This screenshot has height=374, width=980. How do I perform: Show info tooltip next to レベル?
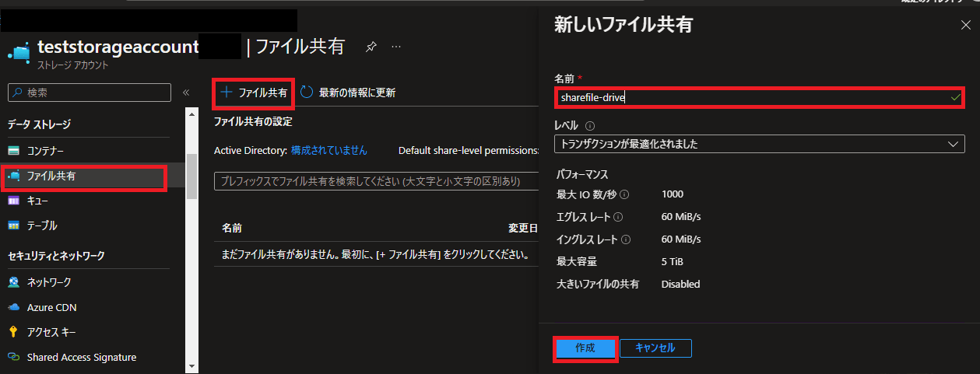(x=589, y=125)
